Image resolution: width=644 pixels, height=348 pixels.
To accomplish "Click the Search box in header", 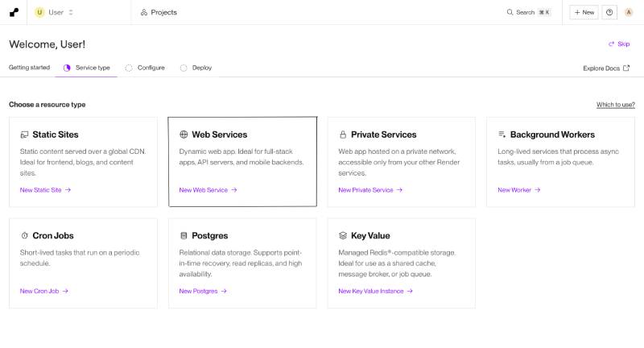I will pyautogui.click(x=528, y=12).
